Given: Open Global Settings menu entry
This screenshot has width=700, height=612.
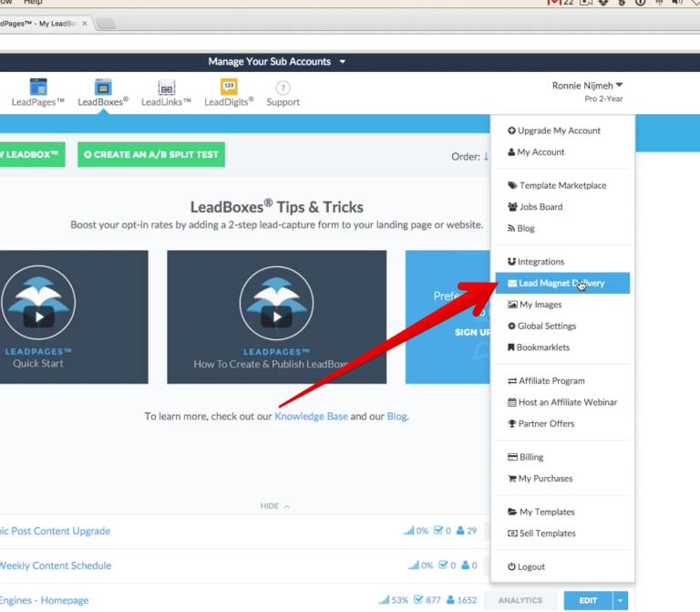Looking at the screenshot, I should tap(541, 327).
